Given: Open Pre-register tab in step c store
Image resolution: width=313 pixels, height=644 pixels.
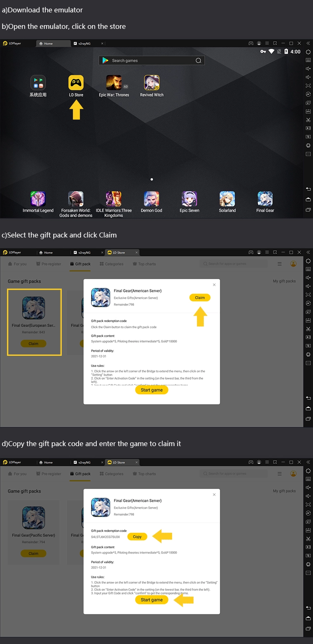Looking at the screenshot, I should click(x=48, y=264).
